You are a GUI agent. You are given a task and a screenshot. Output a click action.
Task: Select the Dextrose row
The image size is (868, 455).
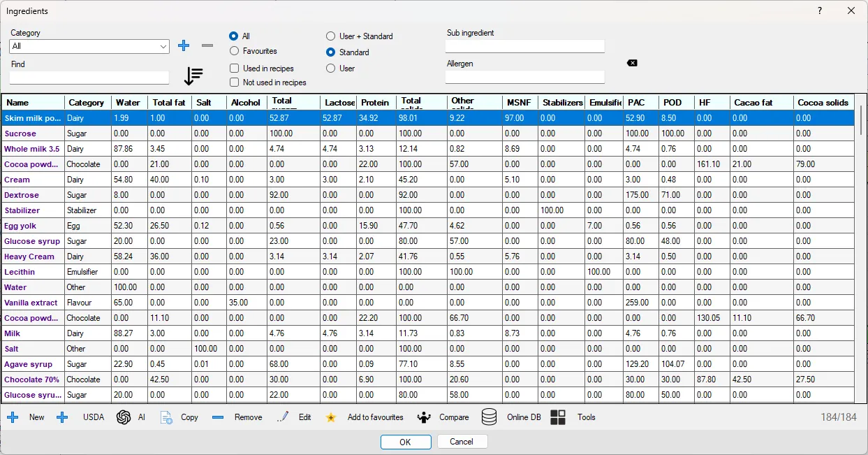428,195
